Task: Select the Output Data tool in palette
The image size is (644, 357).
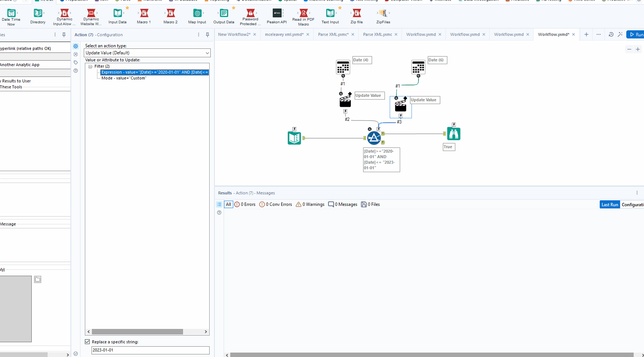Action: [x=224, y=13]
